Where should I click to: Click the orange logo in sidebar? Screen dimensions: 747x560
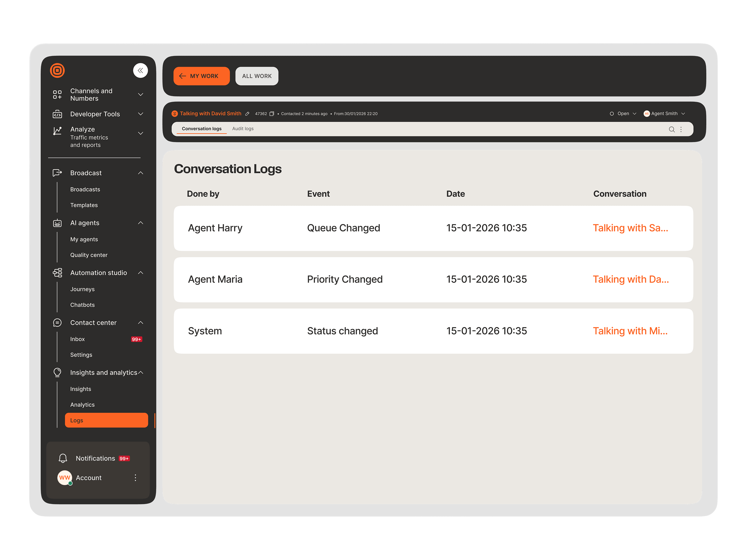pyautogui.click(x=57, y=71)
